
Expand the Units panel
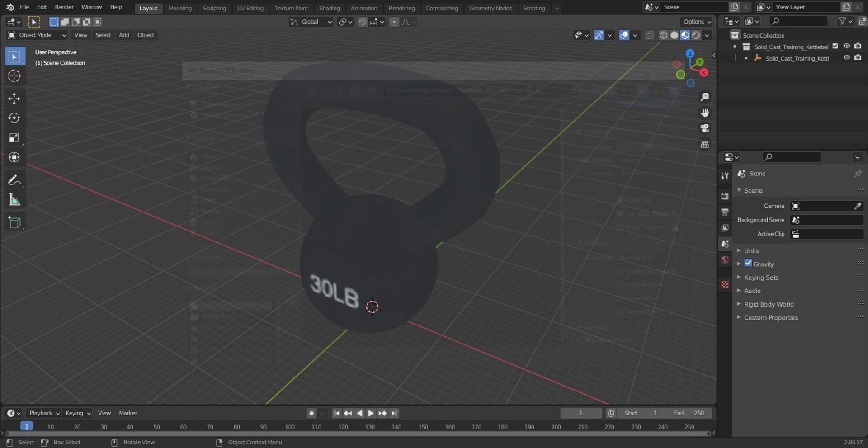tap(751, 250)
